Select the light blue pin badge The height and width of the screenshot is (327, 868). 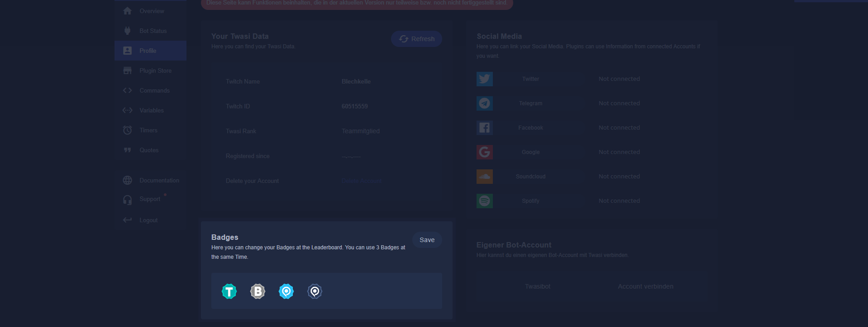point(286,291)
